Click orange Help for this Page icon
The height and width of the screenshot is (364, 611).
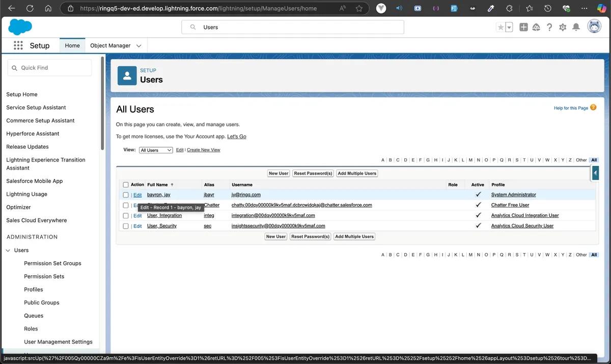[593, 107]
